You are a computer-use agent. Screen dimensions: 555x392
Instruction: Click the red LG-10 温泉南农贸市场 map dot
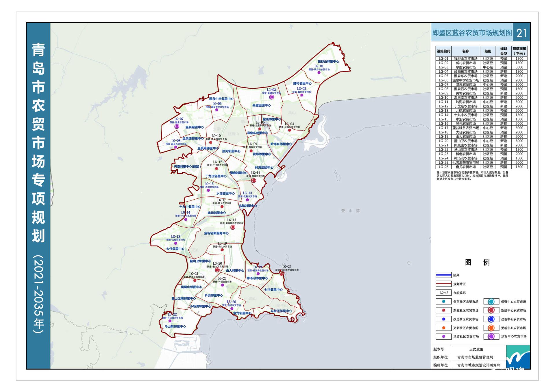pyautogui.click(x=210, y=143)
